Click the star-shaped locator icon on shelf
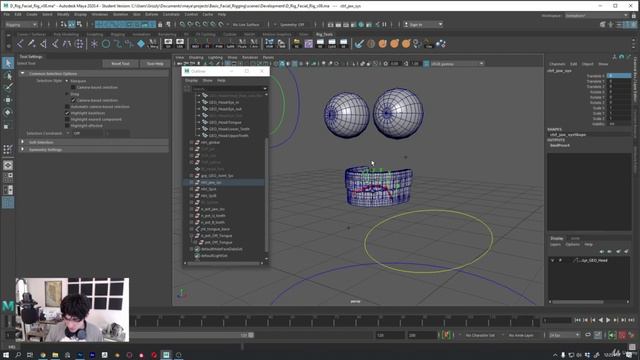This screenshot has height=360, width=640. (94, 44)
